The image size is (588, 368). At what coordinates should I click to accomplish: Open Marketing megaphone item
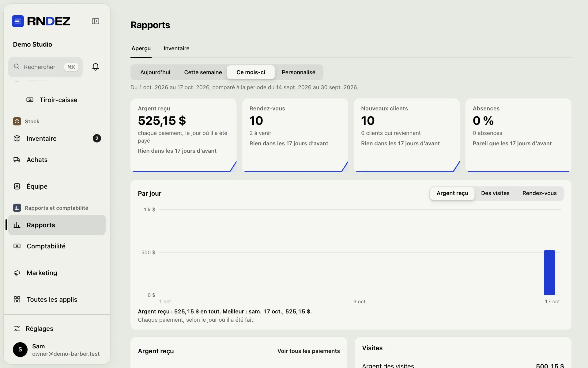click(x=57, y=273)
